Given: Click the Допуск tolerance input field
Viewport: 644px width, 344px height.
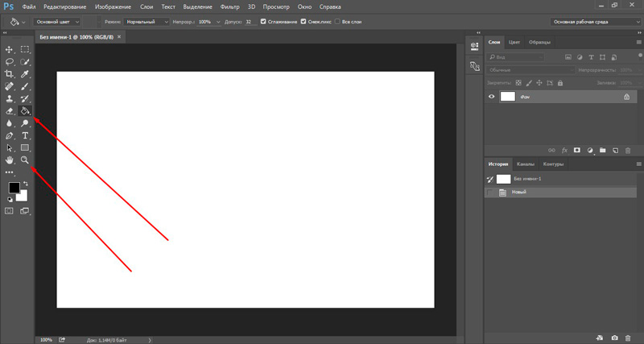Looking at the screenshot, I should pos(251,22).
